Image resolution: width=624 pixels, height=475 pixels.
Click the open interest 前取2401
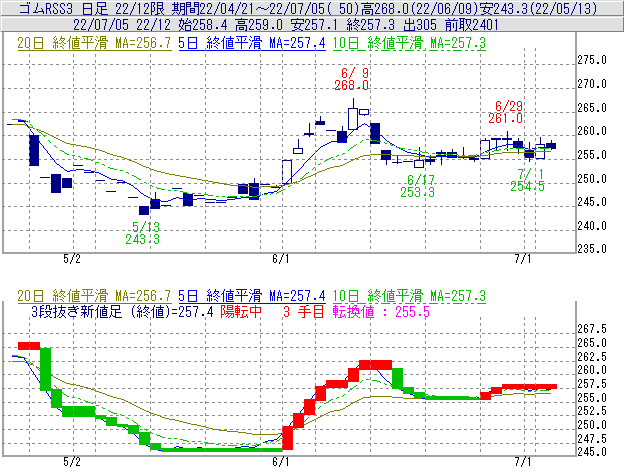(472, 25)
